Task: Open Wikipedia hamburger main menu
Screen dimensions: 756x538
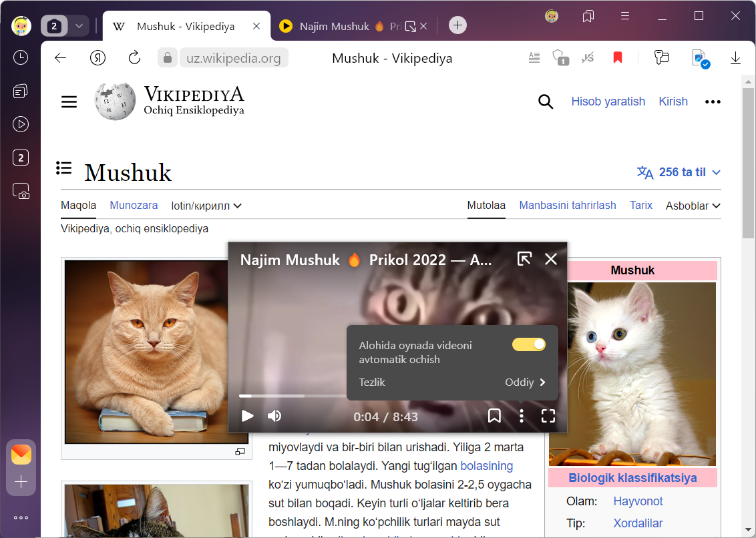Action: point(69,101)
